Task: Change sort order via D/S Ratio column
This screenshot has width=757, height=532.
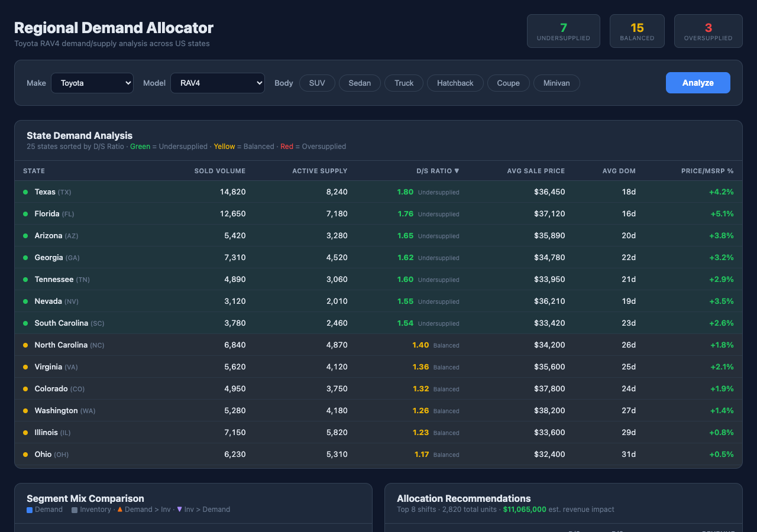Action: point(438,171)
